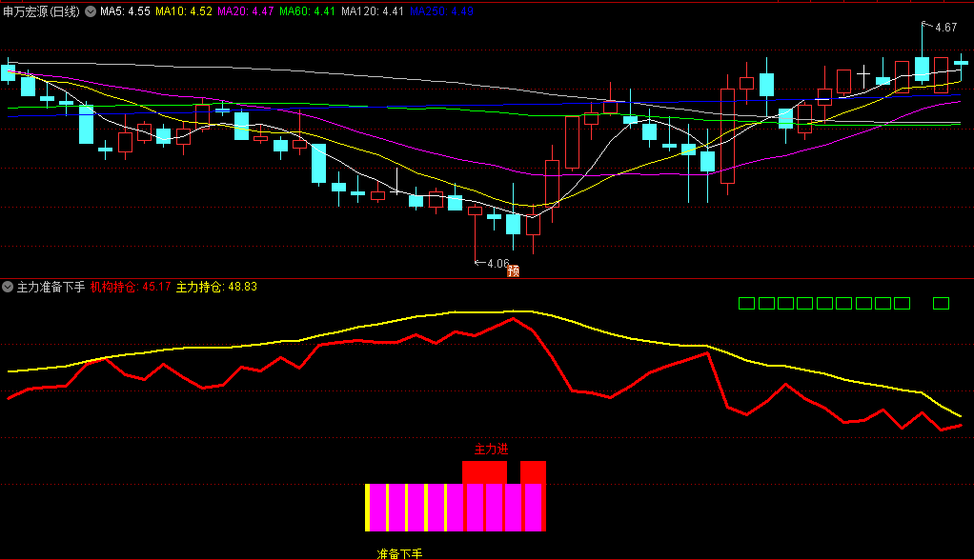Open the dropdown arrow beside 申万宏源(日线)

tap(91, 11)
